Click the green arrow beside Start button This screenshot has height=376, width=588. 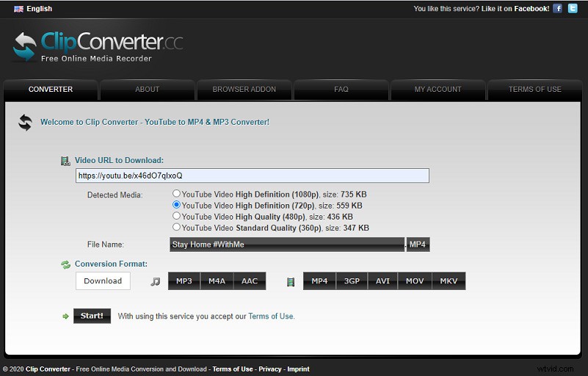65,317
